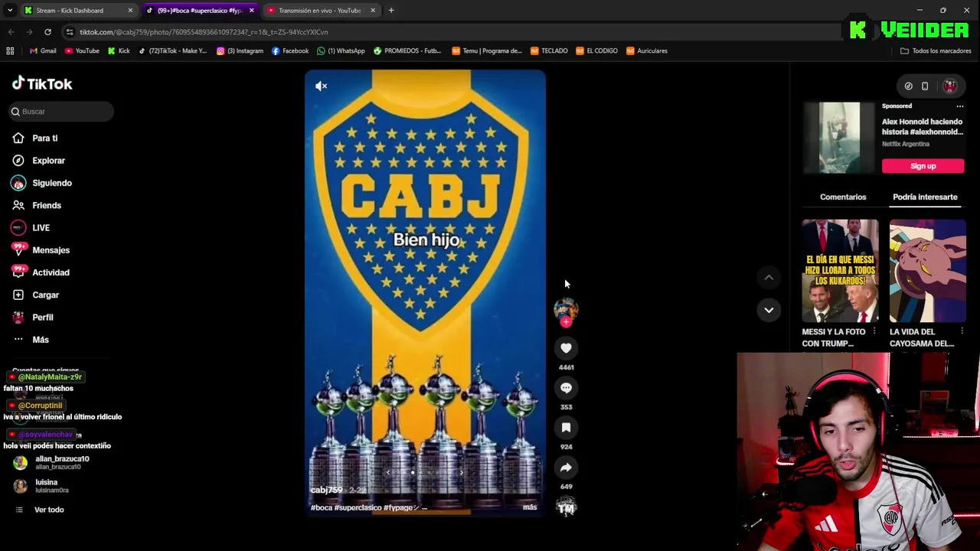
Task: Open Perfil page
Action: point(42,318)
